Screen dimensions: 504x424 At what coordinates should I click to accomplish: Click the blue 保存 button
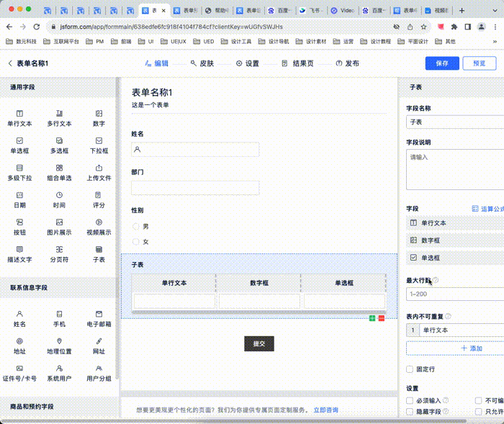[441, 63]
